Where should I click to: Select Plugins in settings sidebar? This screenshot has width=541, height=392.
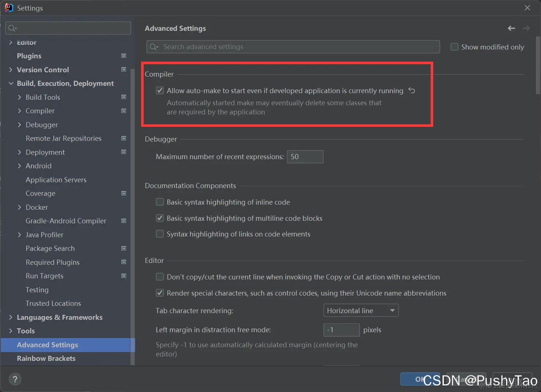(29, 56)
